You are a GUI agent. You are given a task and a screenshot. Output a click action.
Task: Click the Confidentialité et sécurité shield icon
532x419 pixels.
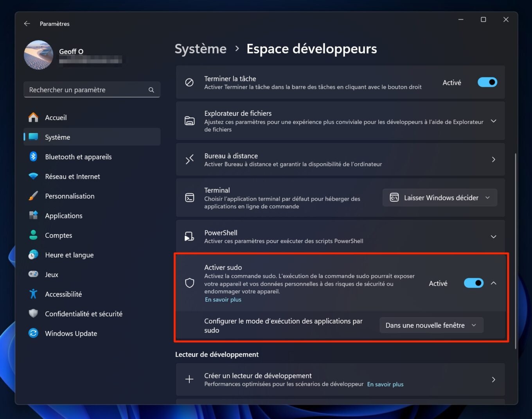[34, 313]
